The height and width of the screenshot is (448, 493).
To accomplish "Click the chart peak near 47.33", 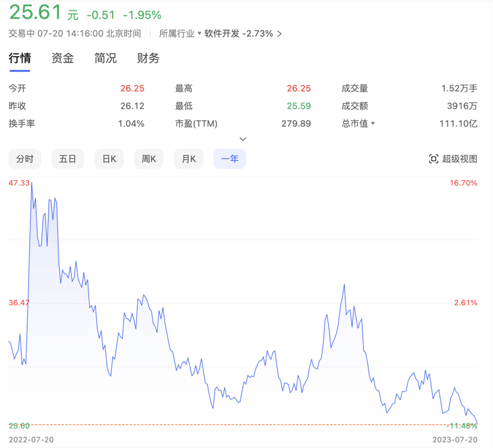I will point(31,183).
